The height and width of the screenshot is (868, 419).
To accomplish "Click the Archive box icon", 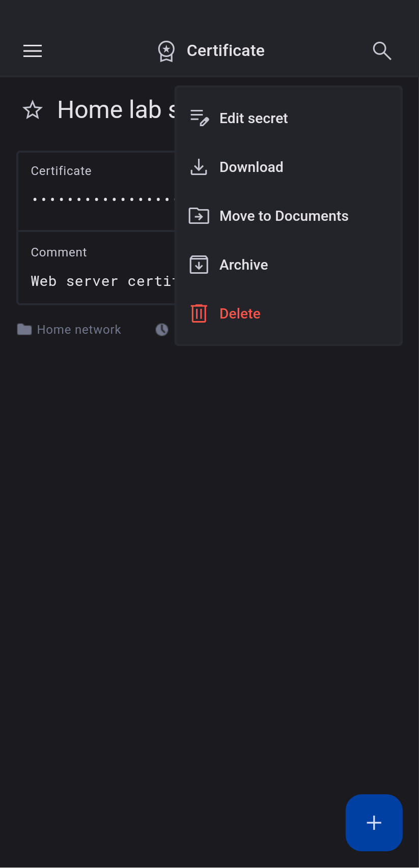I will [x=199, y=265].
